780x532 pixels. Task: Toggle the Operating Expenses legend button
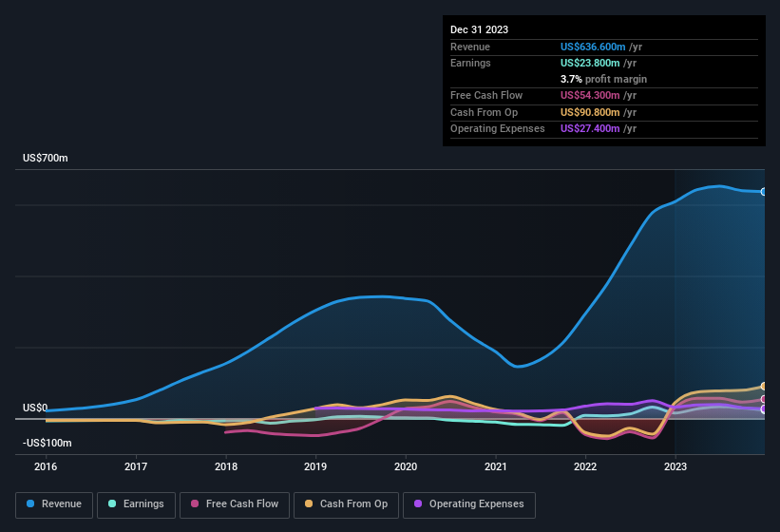click(x=469, y=504)
